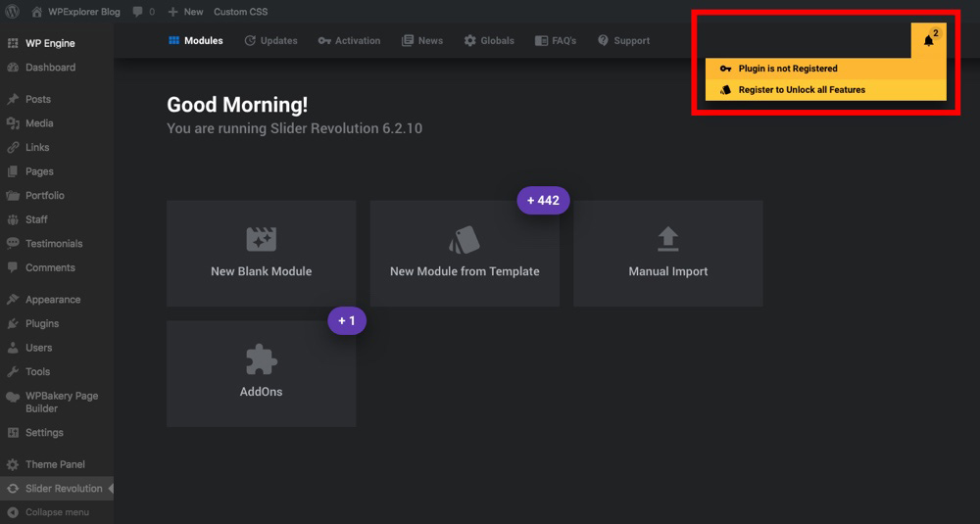Click the Theme Panel gear icon
The image size is (980, 524).
[13, 464]
